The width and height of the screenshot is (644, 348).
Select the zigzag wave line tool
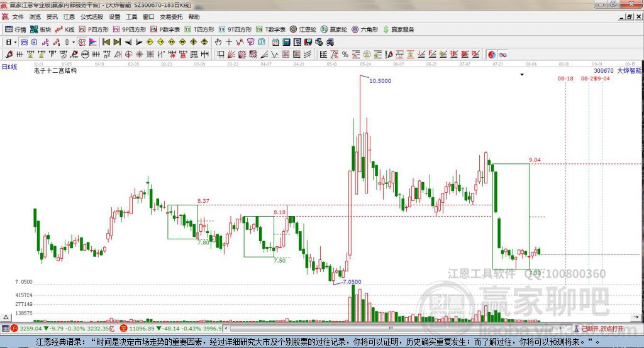[x=275, y=55]
